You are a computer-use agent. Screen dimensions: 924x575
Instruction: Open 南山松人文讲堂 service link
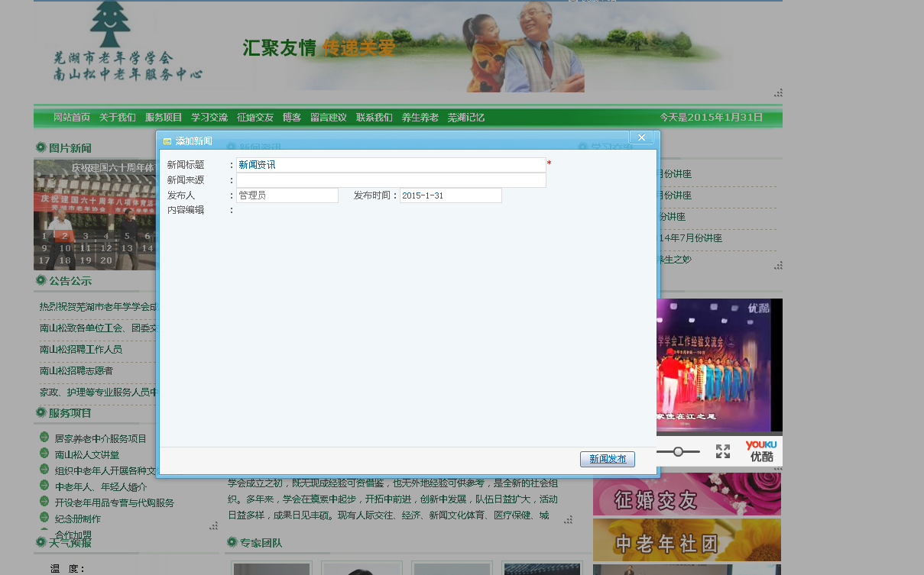[x=86, y=455]
